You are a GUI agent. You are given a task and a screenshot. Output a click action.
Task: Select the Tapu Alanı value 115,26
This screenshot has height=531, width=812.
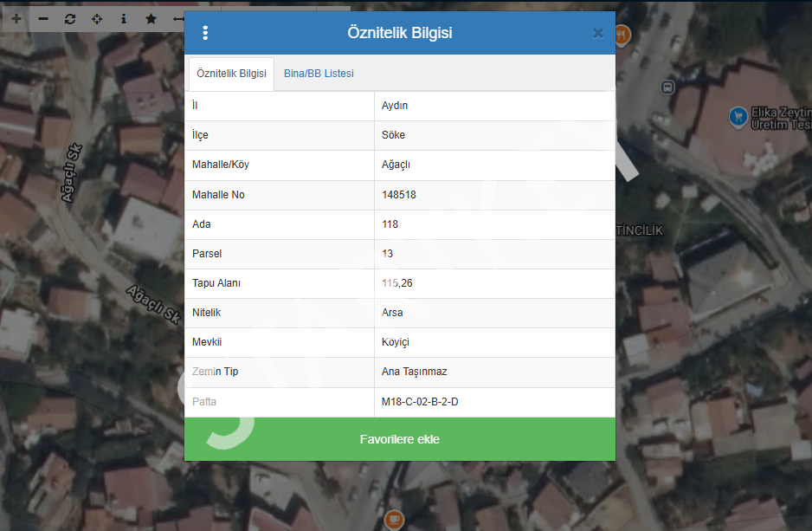(397, 283)
